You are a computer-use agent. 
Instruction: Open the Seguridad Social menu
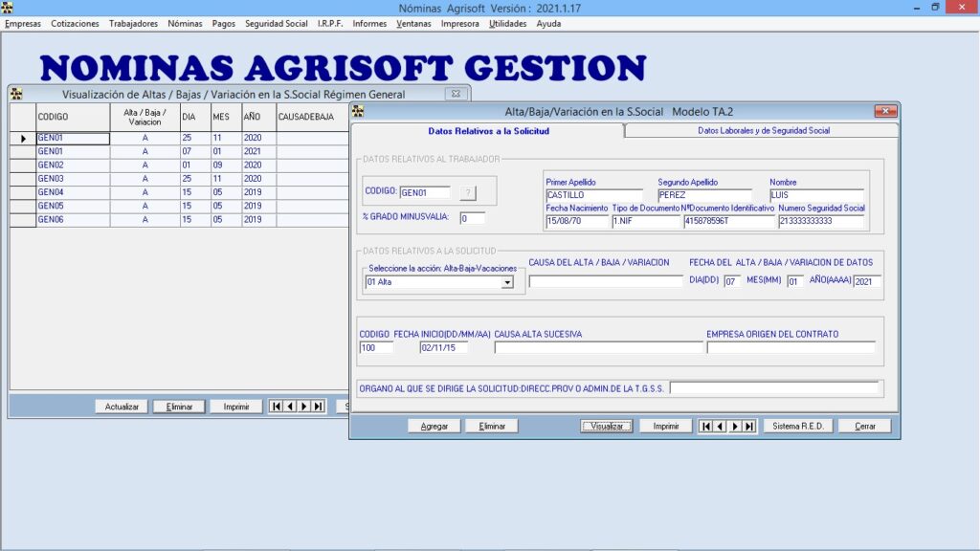[x=277, y=24]
